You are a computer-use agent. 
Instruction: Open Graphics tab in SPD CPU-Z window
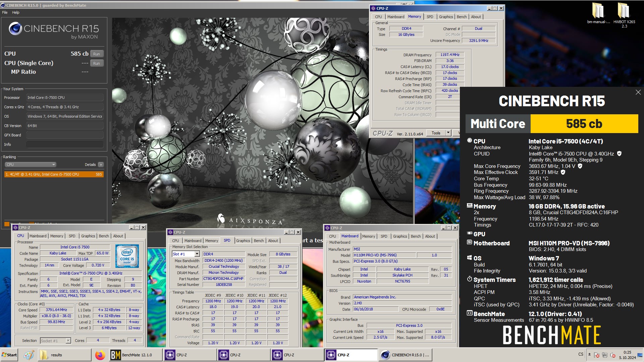click(x=243, y=241)
